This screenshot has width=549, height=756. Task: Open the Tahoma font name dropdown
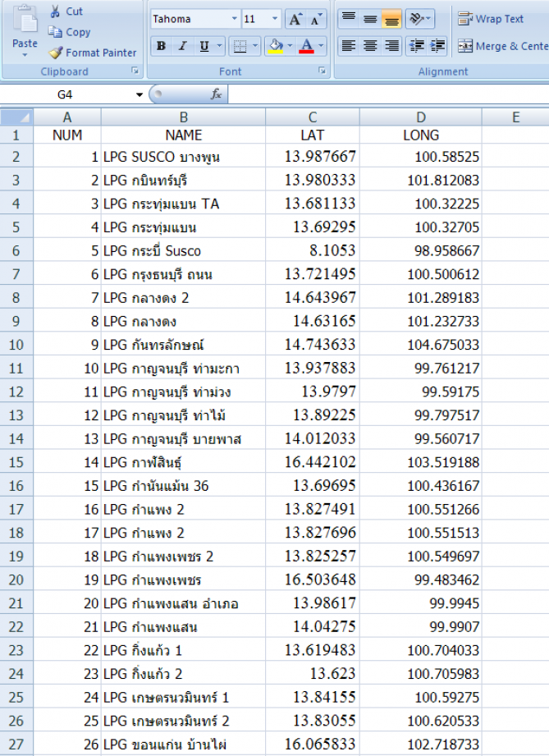234,19
